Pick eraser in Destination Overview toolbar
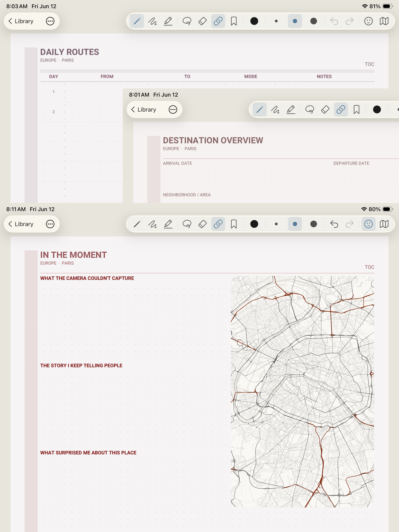The image size is (399, 532). 325,110
